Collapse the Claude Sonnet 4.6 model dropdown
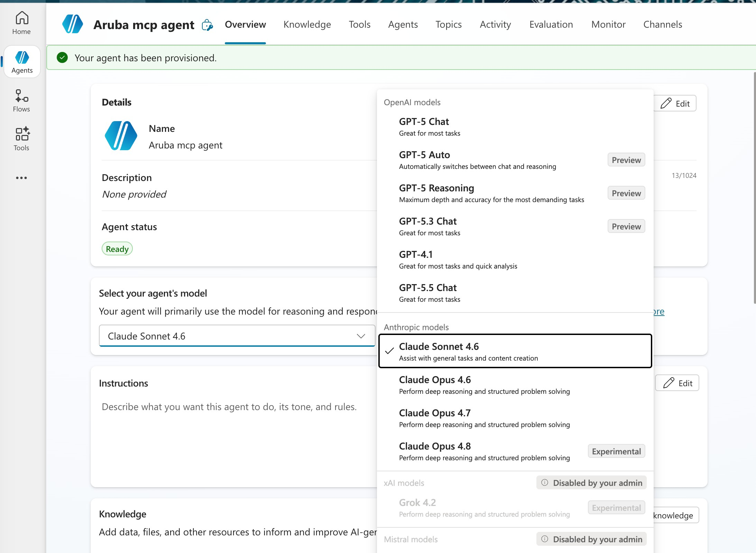This screenshot has height=553, width=756. [x=237, y=336]
